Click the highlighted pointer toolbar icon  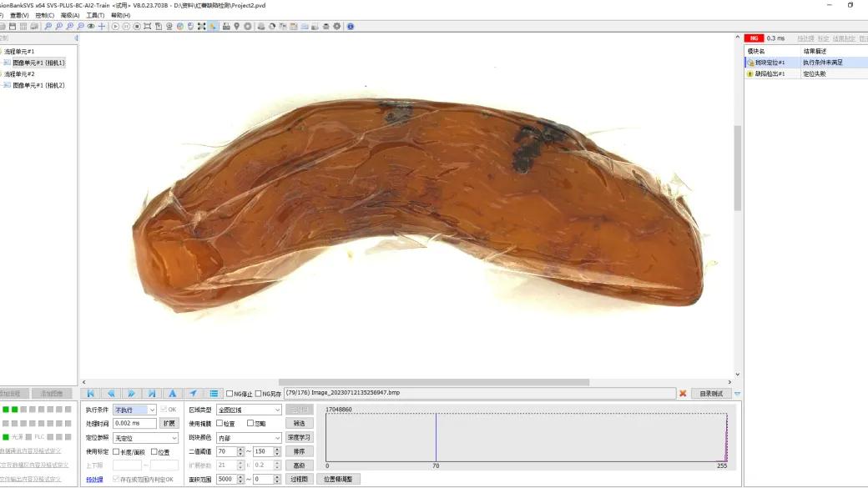(213, 26)
